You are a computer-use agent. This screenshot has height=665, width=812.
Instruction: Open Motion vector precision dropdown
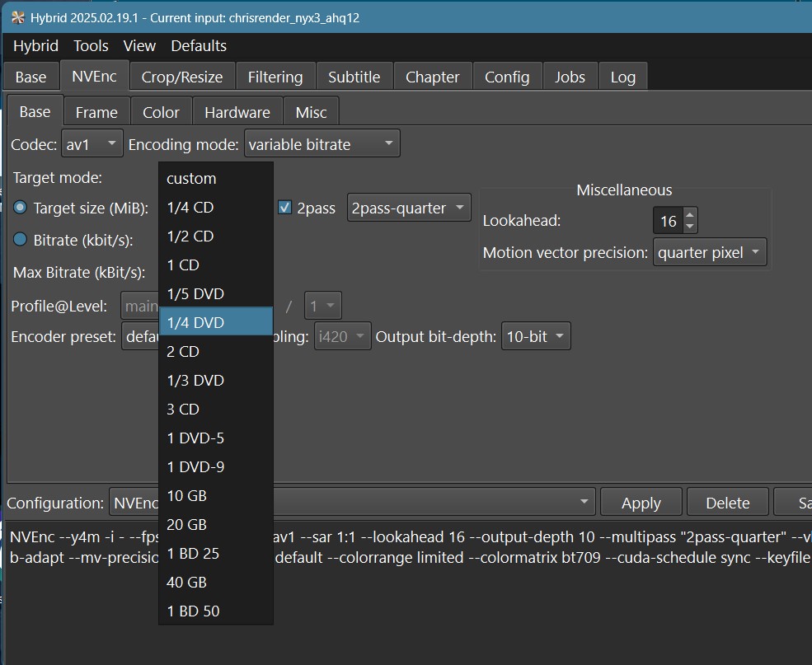click(x=710, y=253)
